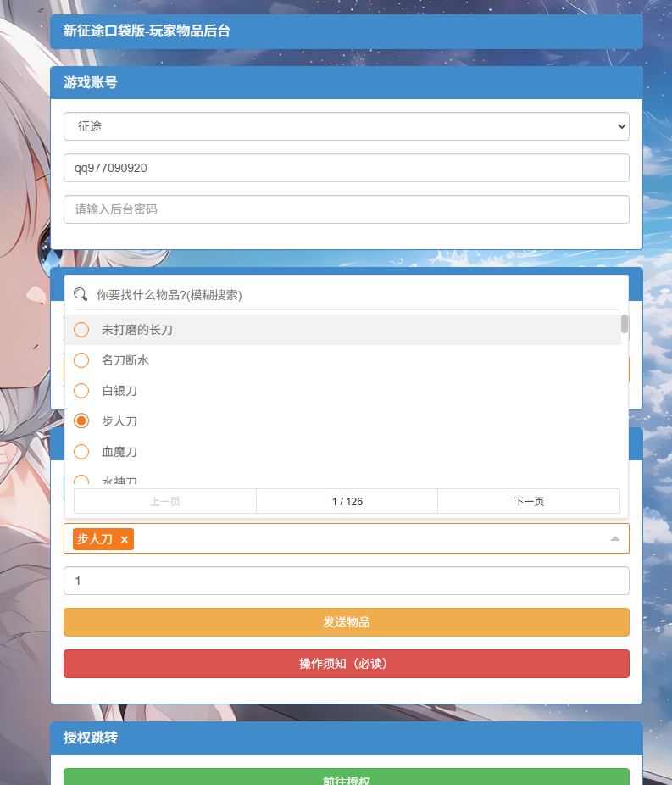Click the 上一页 previous page button
Image resolution: width=672 pixels, height=785 pixels.
pyautogui.click(x=165, y=501)
